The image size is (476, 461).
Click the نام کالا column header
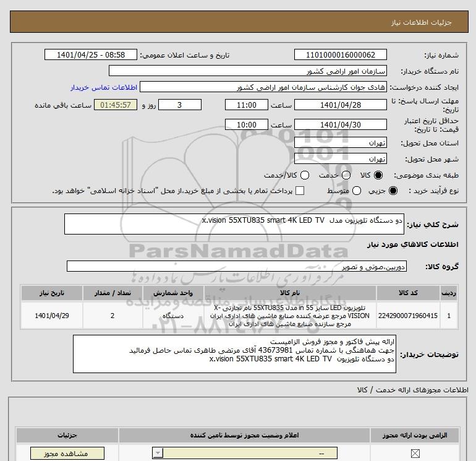(x=290, y=293)
